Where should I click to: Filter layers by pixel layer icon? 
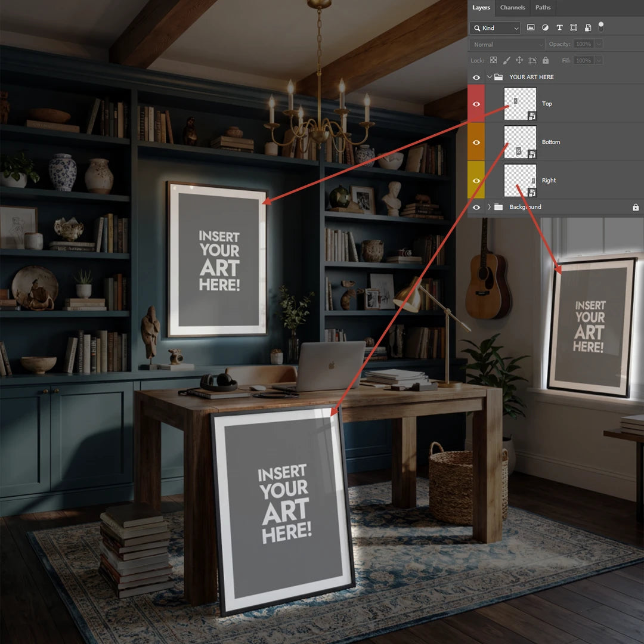point(531,28)
